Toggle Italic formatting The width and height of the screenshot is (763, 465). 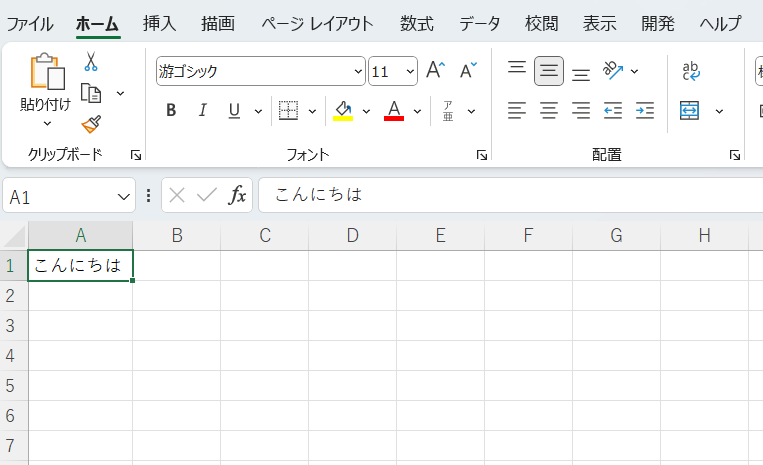(x=202, y=110)
